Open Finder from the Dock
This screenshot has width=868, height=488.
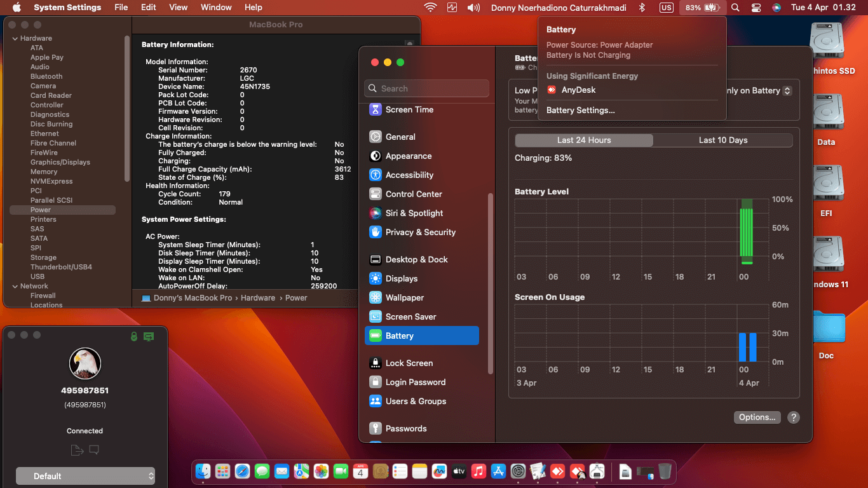(203, 471)
